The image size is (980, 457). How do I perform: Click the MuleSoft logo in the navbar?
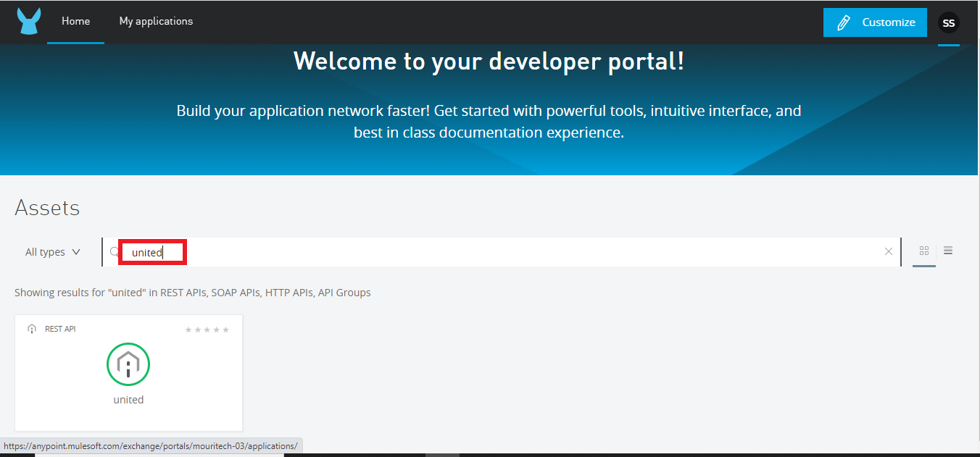coord(29,22)
